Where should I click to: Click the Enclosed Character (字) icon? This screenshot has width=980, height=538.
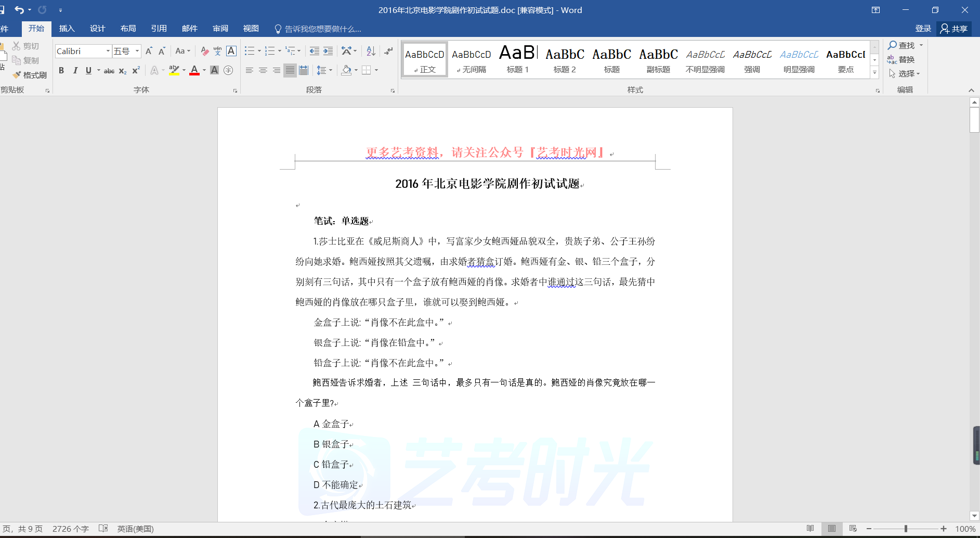(228, 70)
